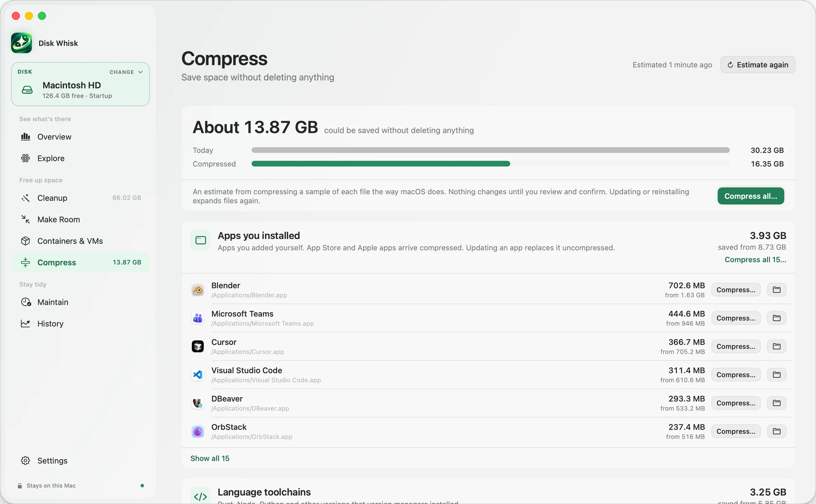This screenshot has width=816, height=504.
Task: Open Cleanup with 66.02 GB
Action: click(x=80, y=198)
